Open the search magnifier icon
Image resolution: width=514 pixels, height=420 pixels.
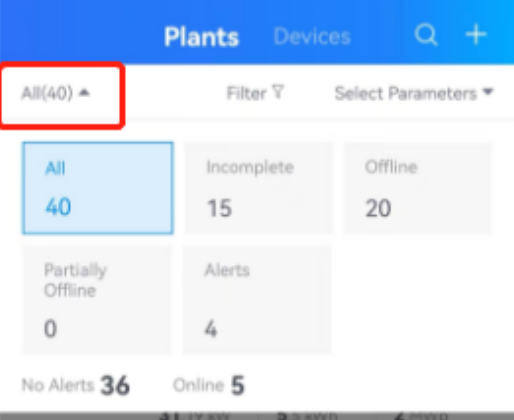[x=426, y=34]
